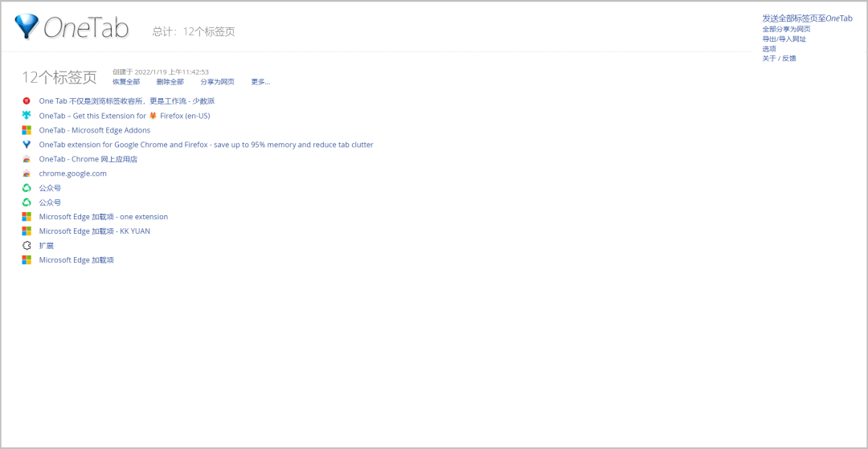
Task: Open Microsoft Edge 加载项 - one extension
Action: coord(104,217)
